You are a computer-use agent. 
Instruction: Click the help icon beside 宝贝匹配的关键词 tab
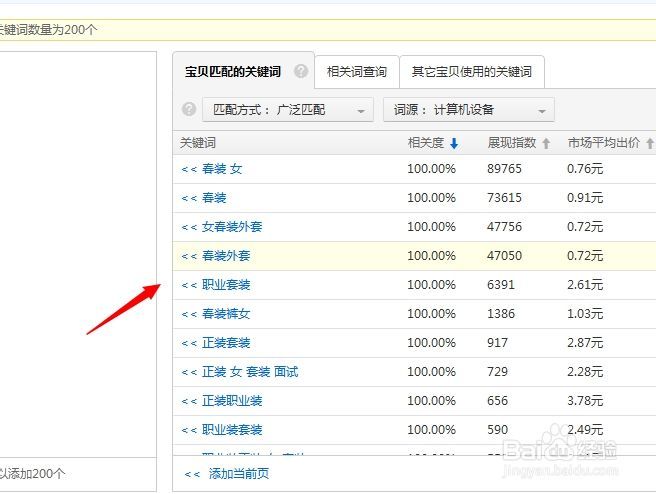click(x=301, y=72)
